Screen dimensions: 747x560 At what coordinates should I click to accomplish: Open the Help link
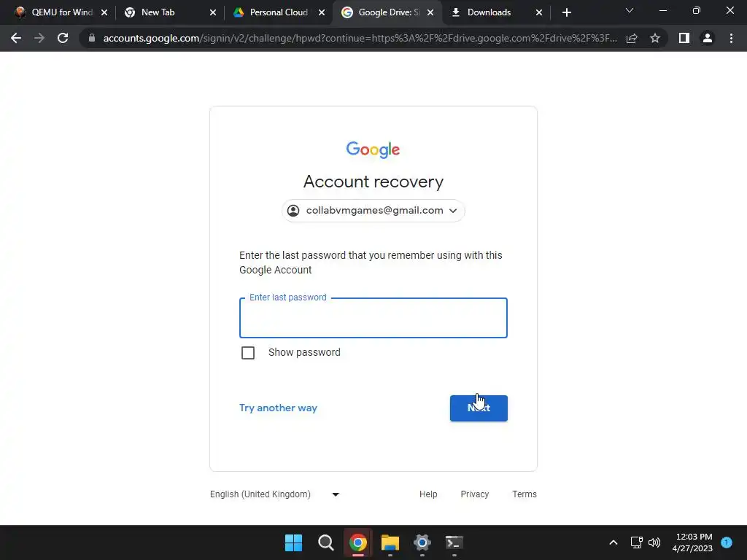428,494
